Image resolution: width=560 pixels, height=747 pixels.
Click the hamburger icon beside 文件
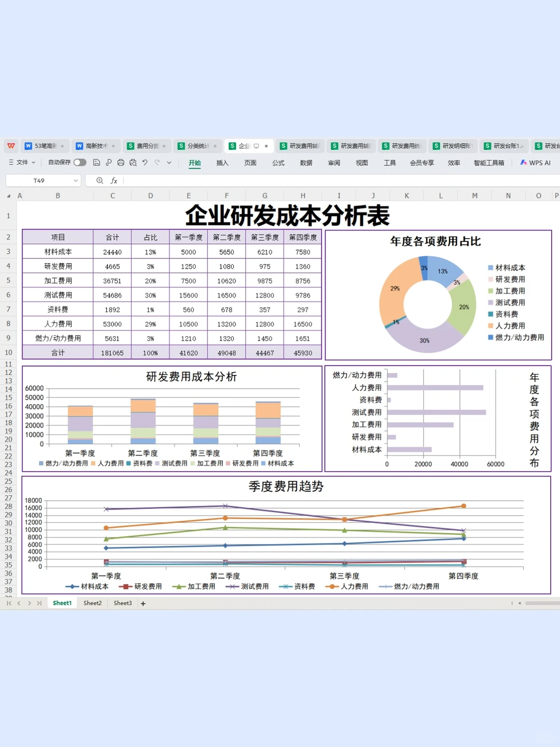[x=11, y=162]
